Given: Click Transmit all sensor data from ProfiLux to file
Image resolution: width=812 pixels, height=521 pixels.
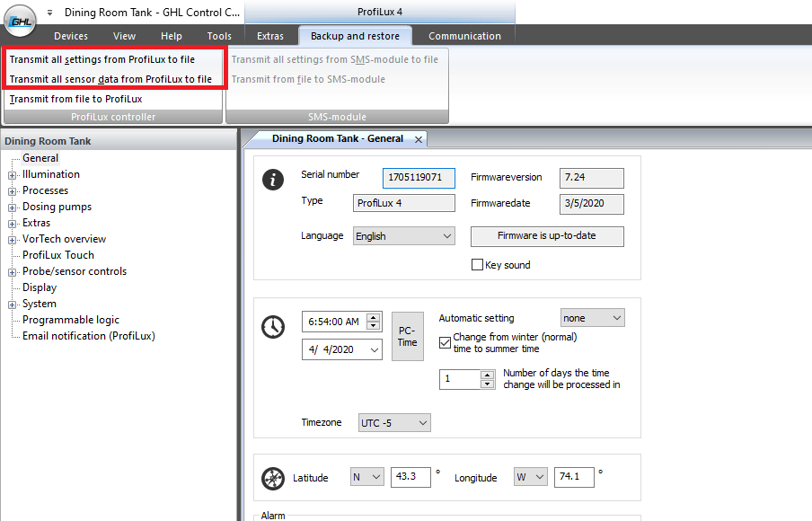Looking at the screenshot, I should tap(110, 79).
